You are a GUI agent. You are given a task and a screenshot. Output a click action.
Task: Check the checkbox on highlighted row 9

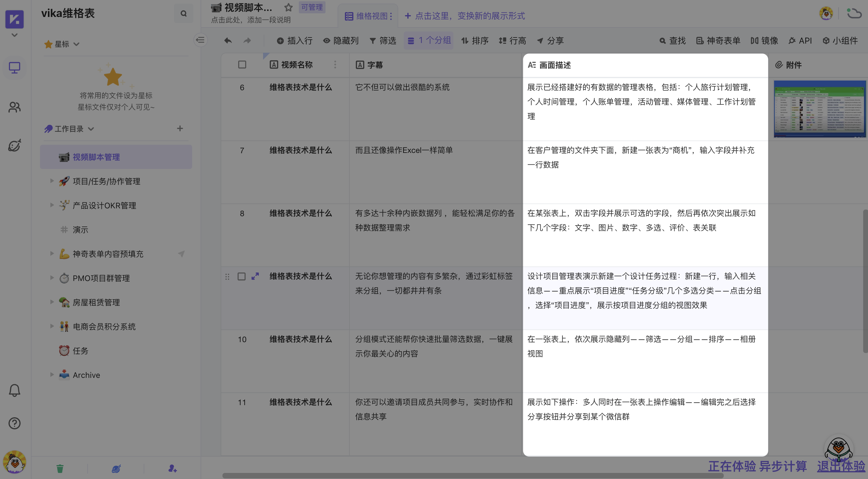tap(242, 276)
